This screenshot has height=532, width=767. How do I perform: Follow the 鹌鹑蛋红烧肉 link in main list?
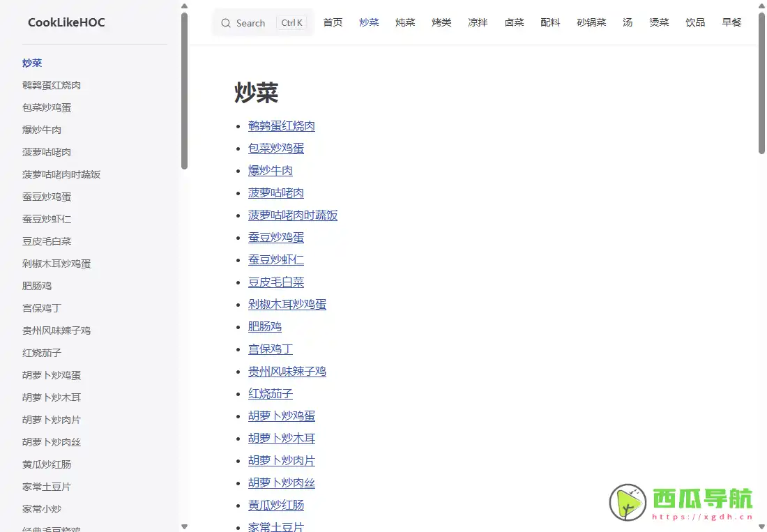point(281,126)
